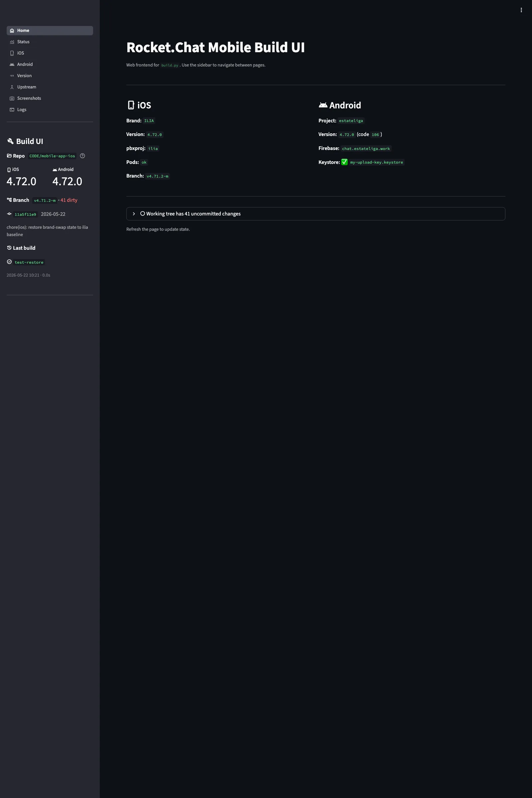Screen dimensions: 532x798
Task: Expand the uncommitted changes chevron
Action: pos(134,214)
